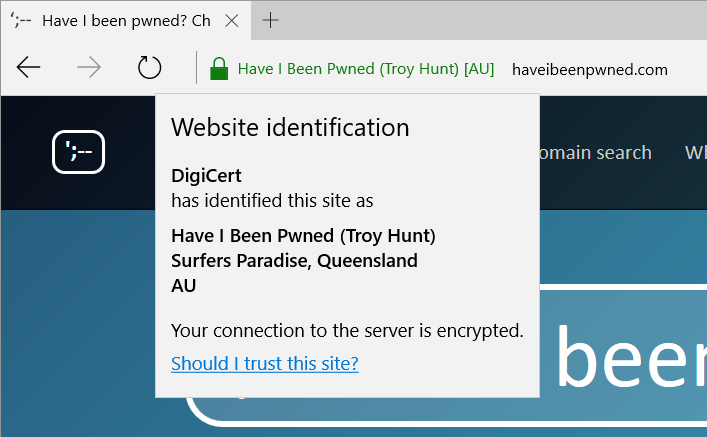Image resolution: width=707 pixels, height=437 pixels.
Task: Go back with the browser back arrow
Action: [28, 68]
